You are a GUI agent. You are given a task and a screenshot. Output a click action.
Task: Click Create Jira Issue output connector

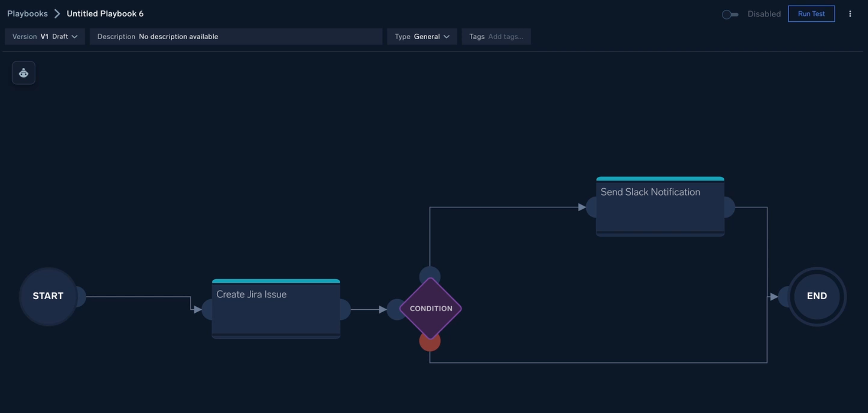pos(346,309)
